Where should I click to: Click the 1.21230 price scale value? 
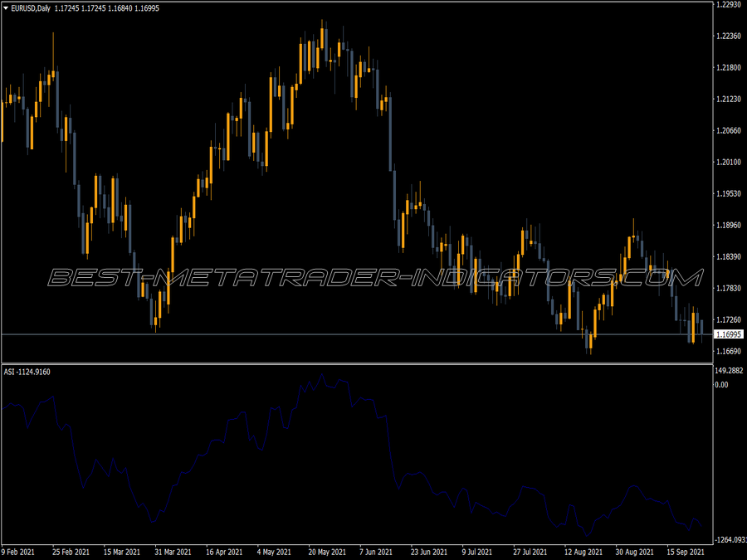pos(729,99)
